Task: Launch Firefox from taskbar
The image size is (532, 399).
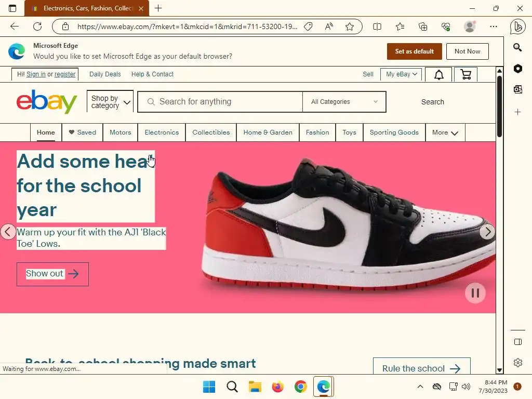Action: point(278,387)
